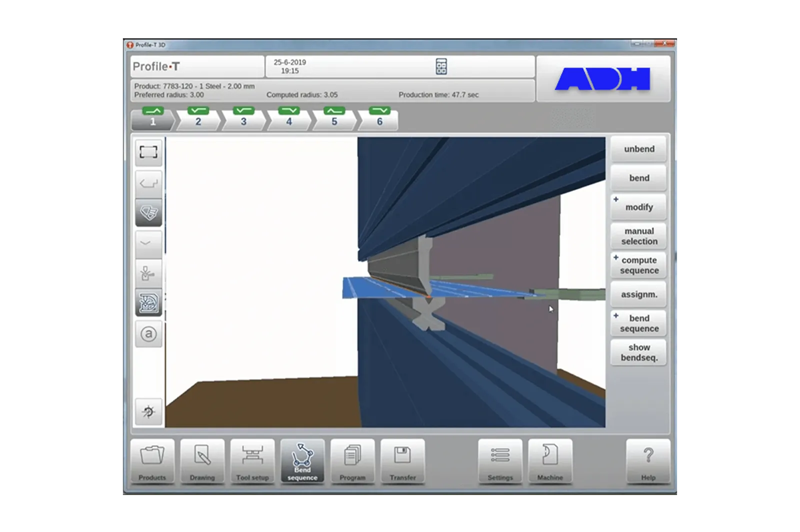Click the unbend button

point(638,149)
